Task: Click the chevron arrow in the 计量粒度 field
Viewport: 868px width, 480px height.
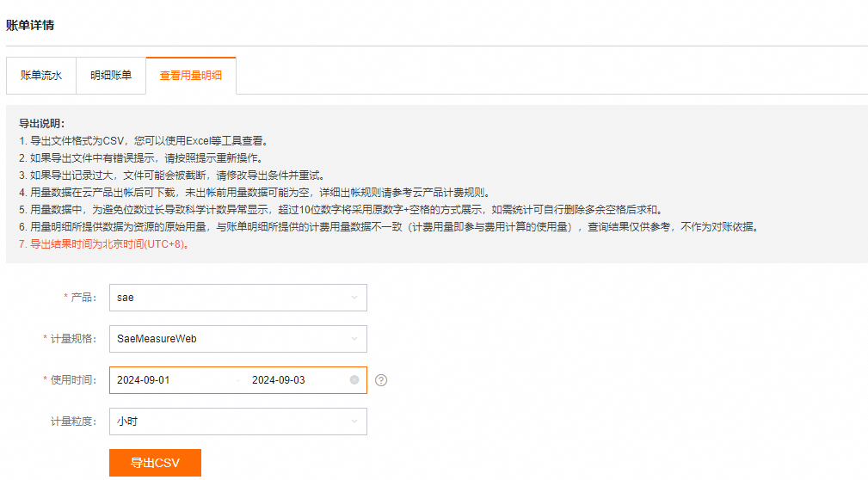Action: point(354,422)
